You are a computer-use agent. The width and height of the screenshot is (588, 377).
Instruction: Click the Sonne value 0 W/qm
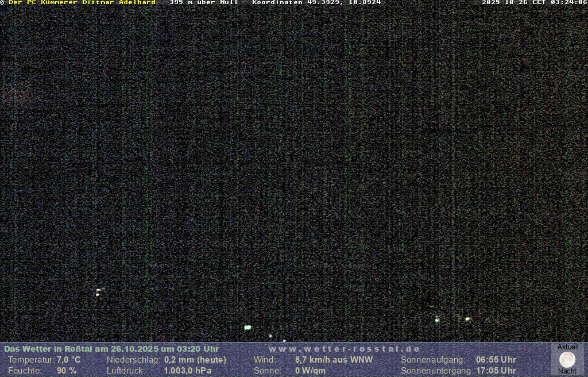[x=310, y=371]
